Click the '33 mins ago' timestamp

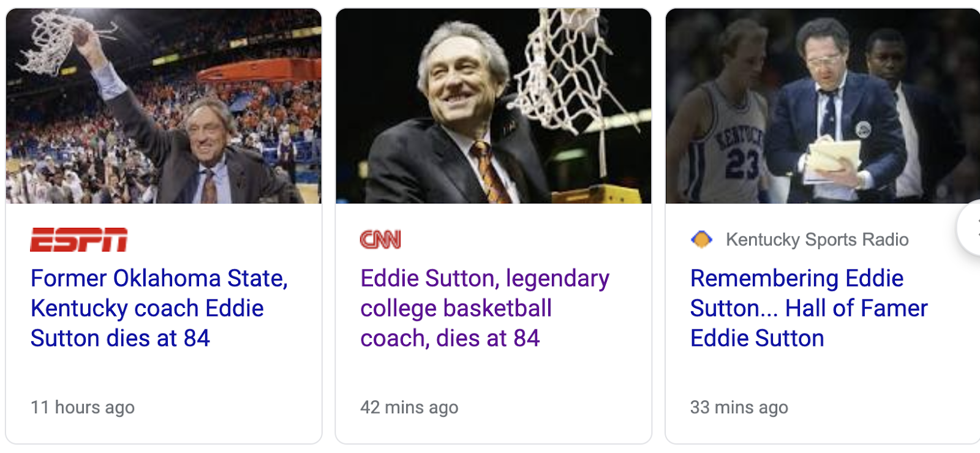coord(739,407)
